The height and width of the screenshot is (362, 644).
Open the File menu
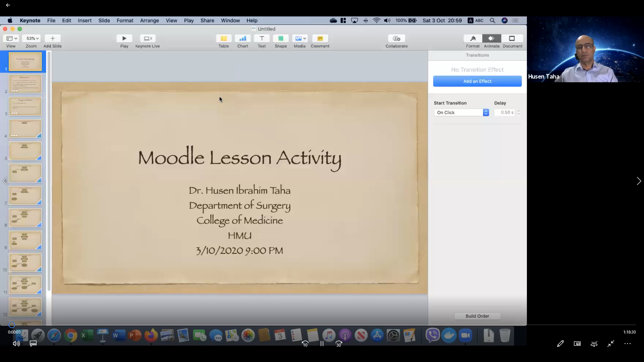pyautogui.click(x=51, y=20)
